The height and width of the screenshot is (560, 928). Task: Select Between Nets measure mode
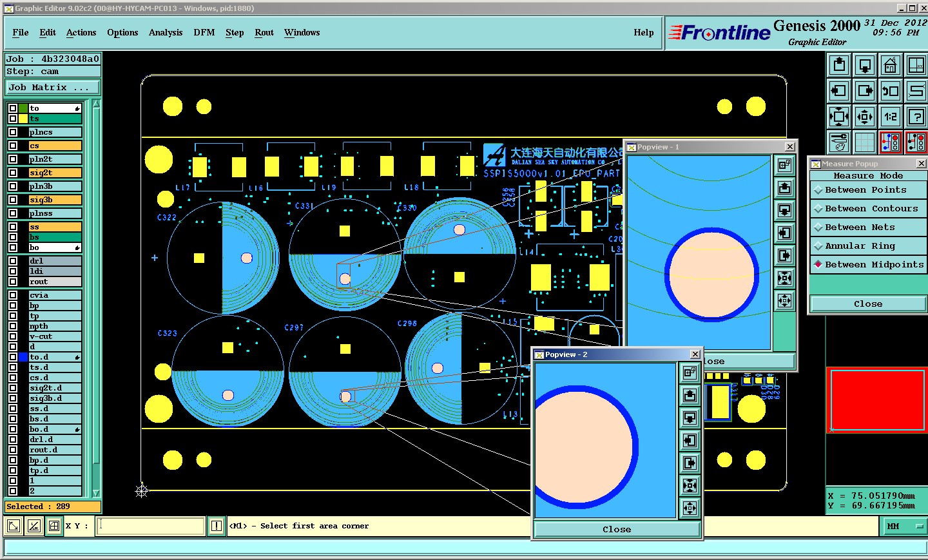(868, 227)
